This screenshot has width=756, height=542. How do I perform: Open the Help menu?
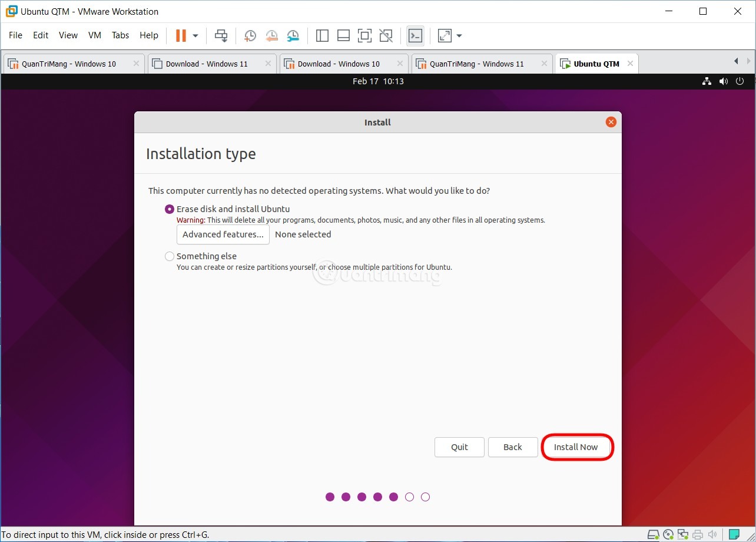click(149, 35)
